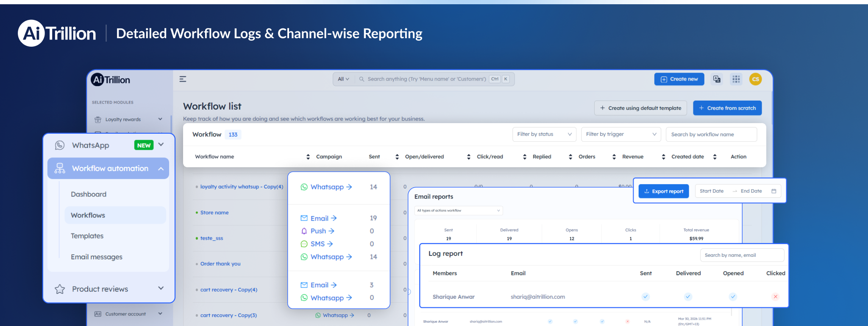Click the End Date field
868x326 pixels.
(x=751, y=191)
